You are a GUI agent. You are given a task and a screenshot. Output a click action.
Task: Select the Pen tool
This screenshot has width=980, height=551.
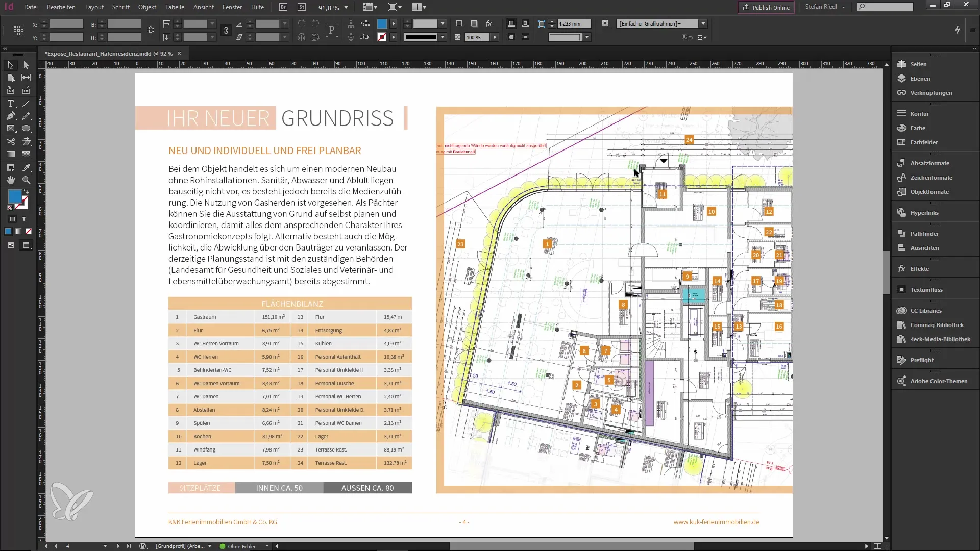pyautogui.click(x=11, y=116)
